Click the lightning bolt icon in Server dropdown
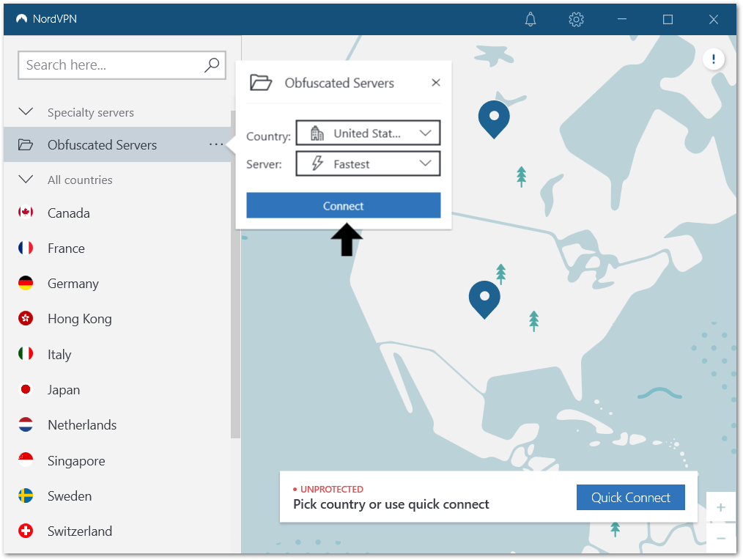The image size is (743, 560). (x=317, y=163)
